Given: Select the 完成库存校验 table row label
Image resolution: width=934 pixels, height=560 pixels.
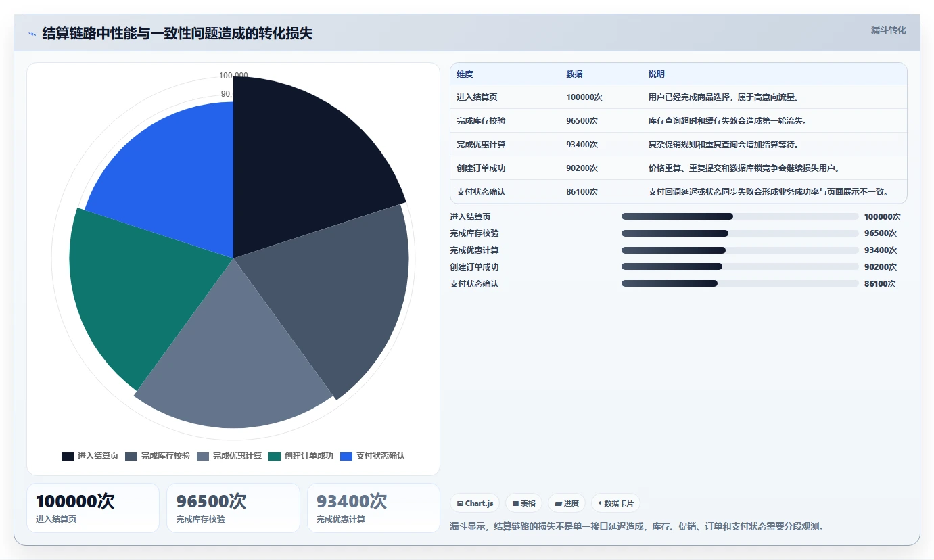Looking at the screenshot, I should [481, 121].
